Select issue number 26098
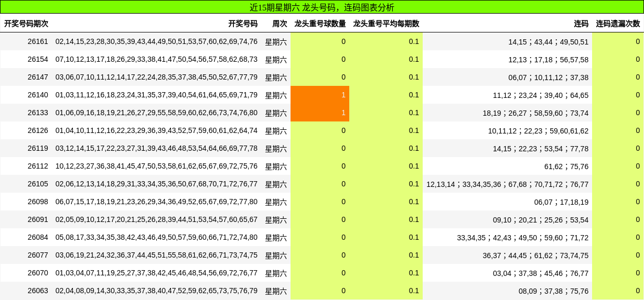 38,202
